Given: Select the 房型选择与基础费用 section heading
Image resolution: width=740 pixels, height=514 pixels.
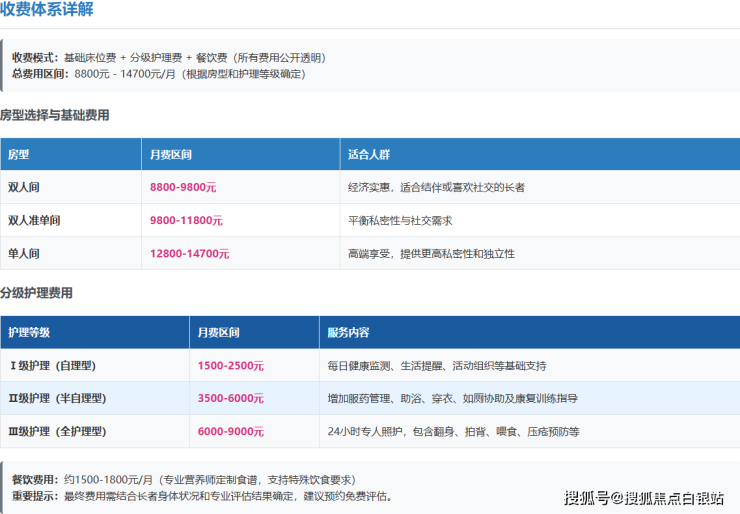Looking at the screenshot, I should [55, 116].
